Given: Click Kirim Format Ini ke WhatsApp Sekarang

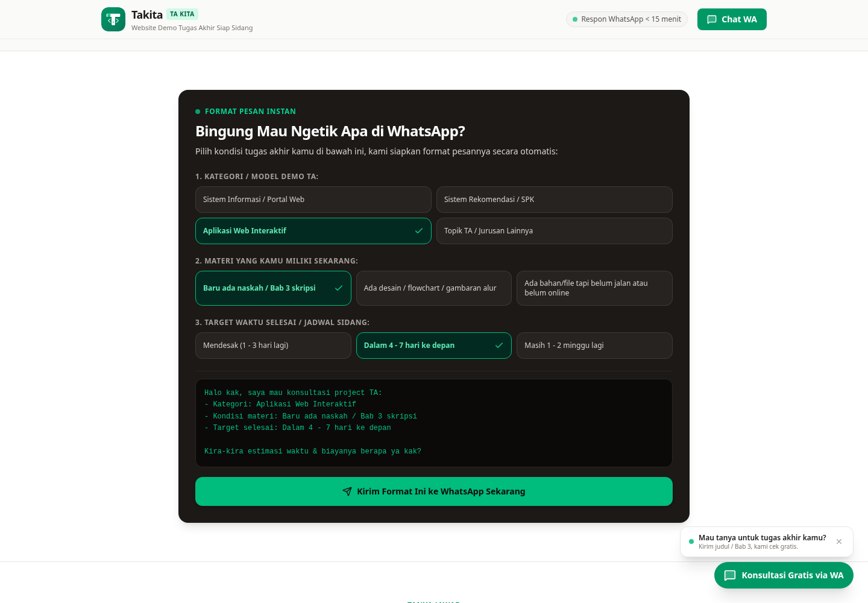Looking at the screenshot, I should pos(434,491).
